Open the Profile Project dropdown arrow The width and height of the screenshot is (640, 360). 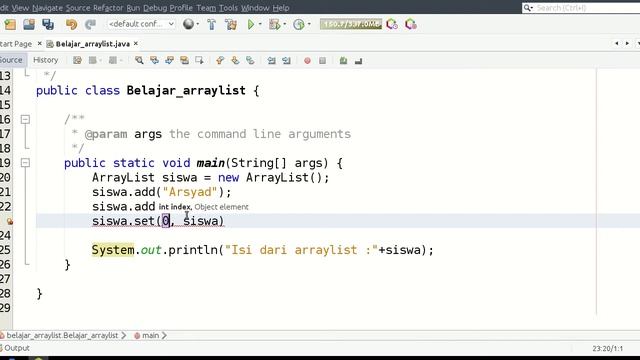[x=309, y=24]
